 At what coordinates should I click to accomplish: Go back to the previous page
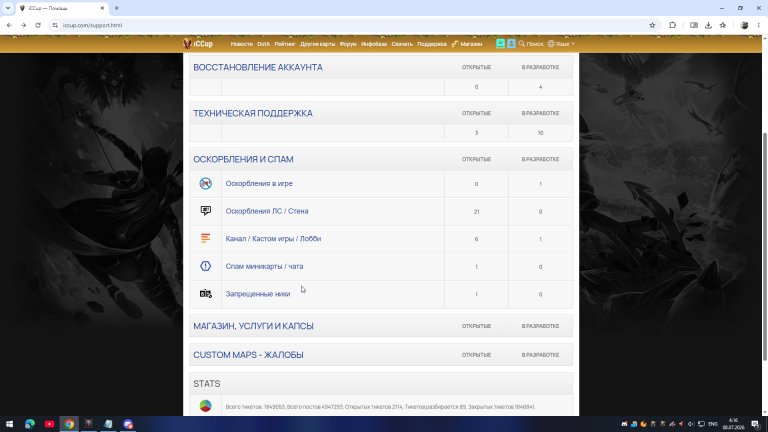pos(9,25)
